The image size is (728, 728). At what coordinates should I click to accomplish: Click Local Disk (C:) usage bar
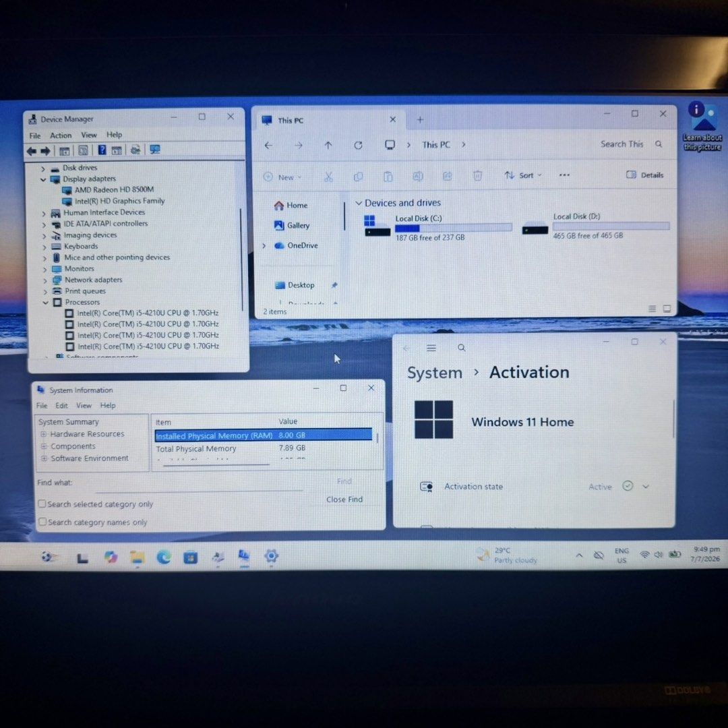[x=453, y=228]
